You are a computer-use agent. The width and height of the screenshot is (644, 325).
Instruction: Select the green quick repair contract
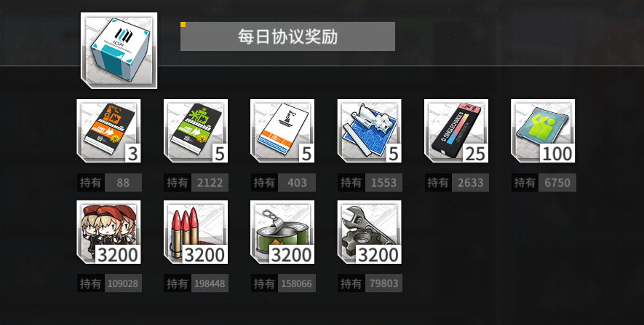coord(196,131)
